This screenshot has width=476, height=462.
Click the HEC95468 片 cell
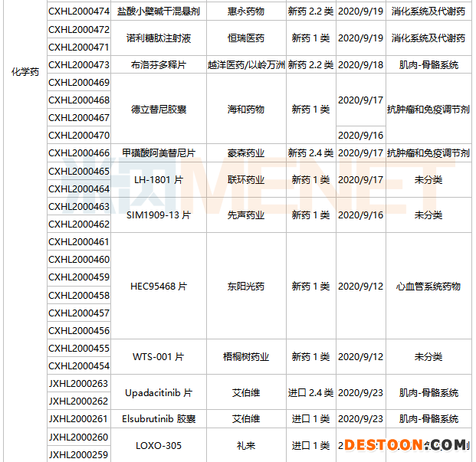159,287
